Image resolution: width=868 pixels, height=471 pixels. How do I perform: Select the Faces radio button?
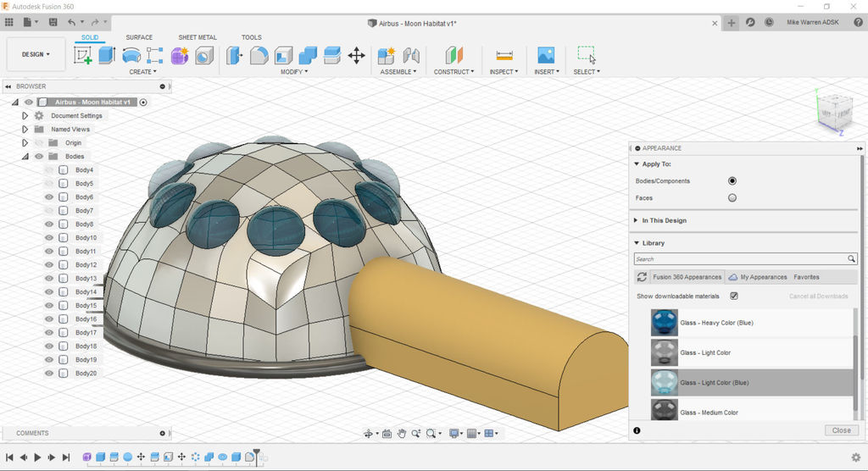pos(732,198)
